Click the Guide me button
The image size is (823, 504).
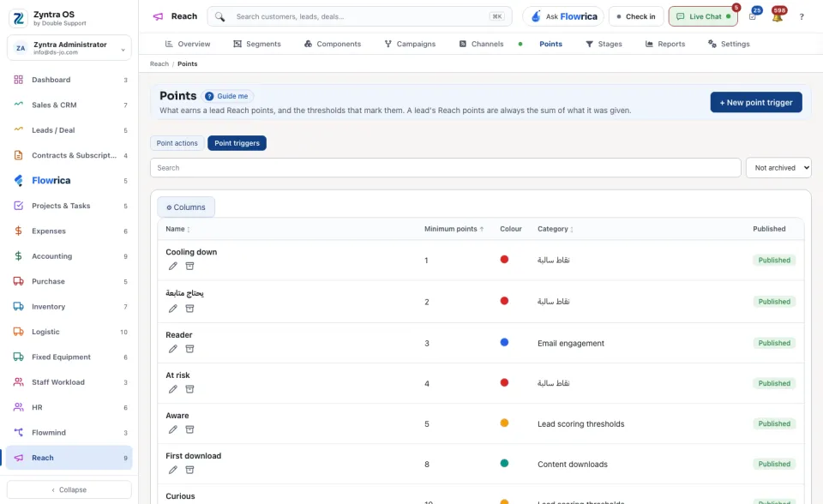tap(228, 97)
